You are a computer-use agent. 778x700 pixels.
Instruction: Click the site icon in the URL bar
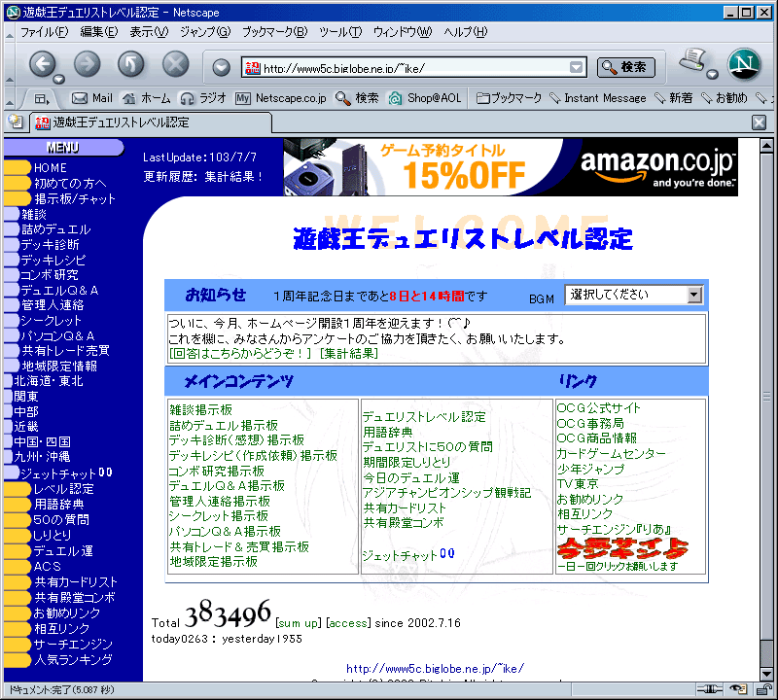point(252,68)
